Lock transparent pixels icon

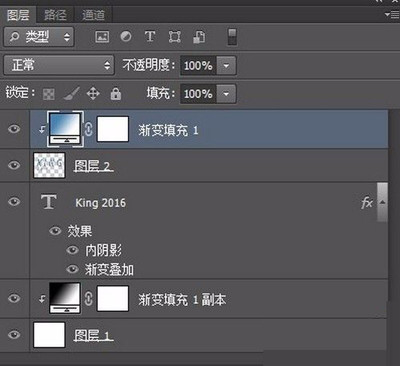[49, 94]
